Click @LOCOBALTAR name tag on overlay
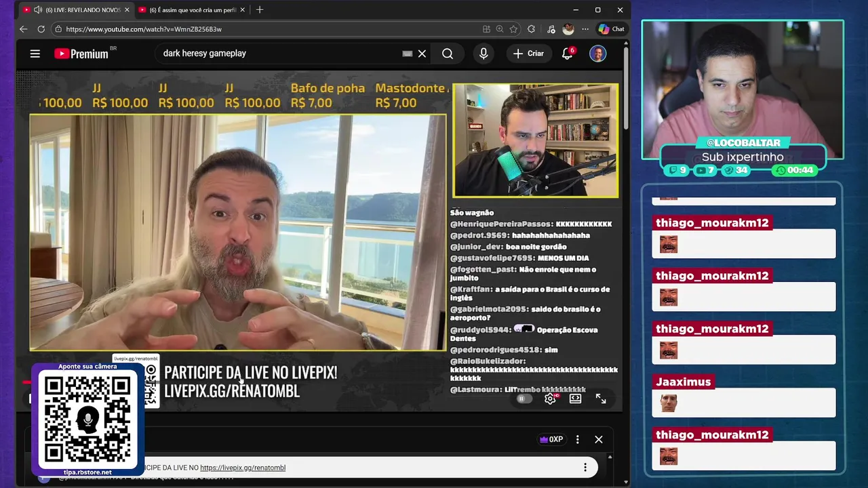The image size is (868, 488). [x=743, y=143]
